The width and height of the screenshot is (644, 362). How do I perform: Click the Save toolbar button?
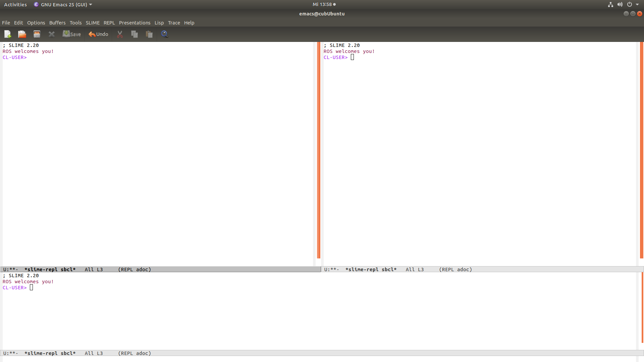72,34
